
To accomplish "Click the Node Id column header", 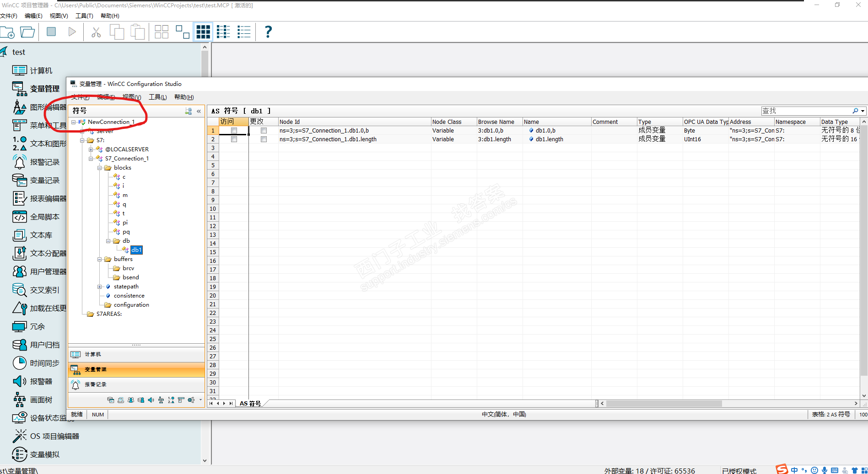I will click(355, 122).
